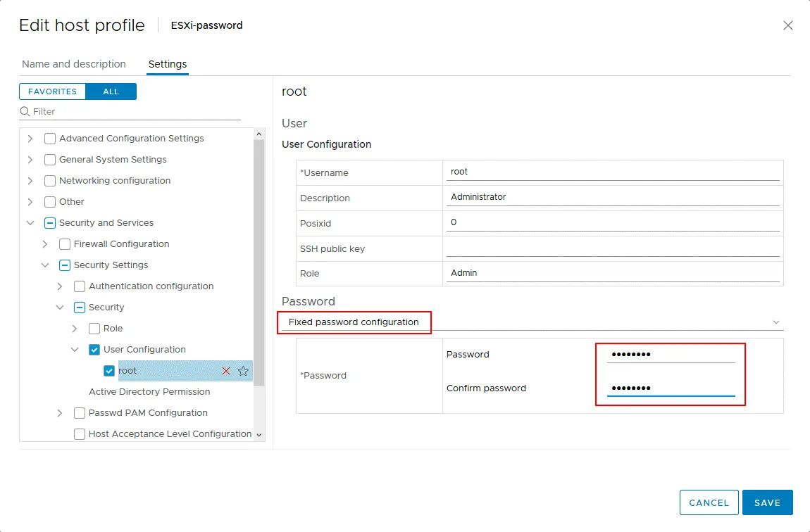Expand the Passwd PAM Configuration node
810x532 pixels.
[x=60, y=413]
